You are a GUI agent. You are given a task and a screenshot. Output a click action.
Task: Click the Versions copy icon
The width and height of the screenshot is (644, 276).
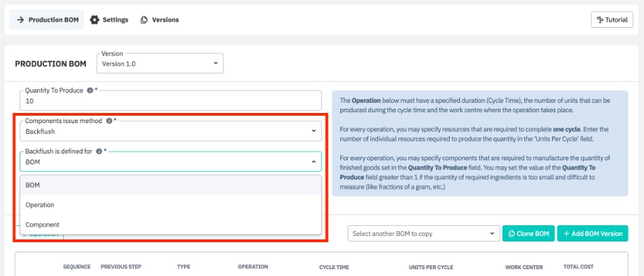(144, 20)
